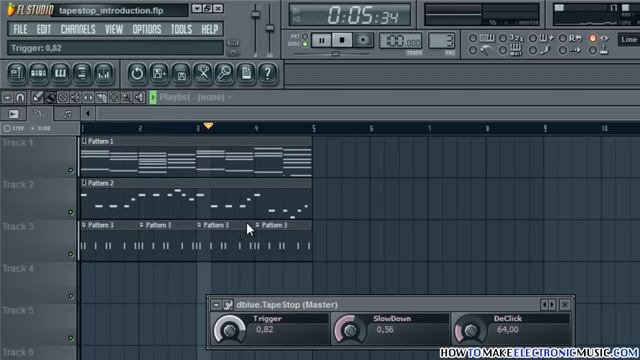Select the circular delete tool in playlist
The width and height of the screenshot is (640, 360).
63,98
